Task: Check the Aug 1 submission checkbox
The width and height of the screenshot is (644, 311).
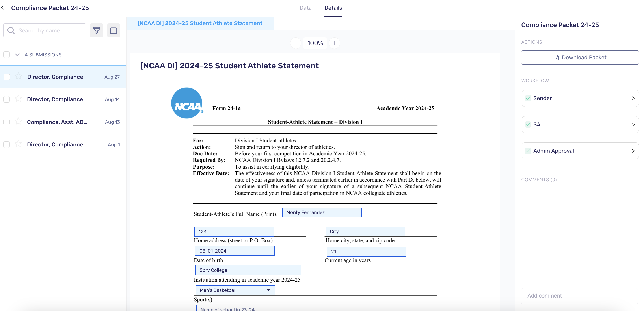Action: click(x=7, y=145)
